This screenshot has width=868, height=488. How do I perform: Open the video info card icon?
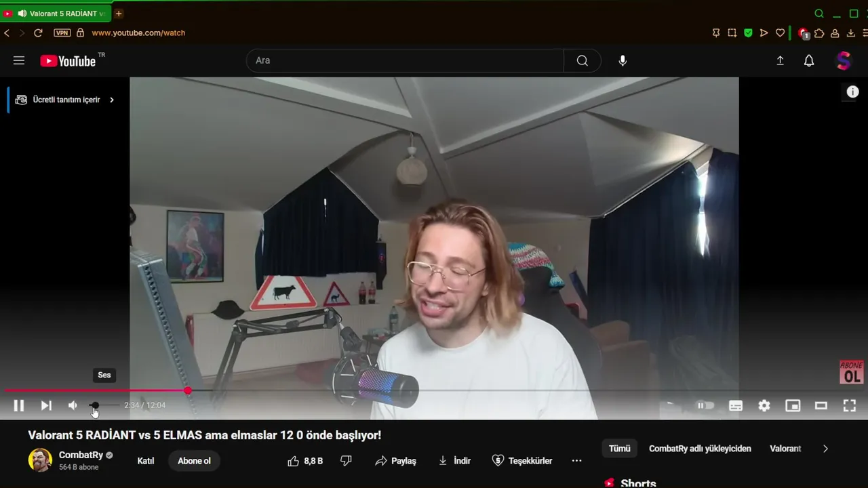coord(852,92)
